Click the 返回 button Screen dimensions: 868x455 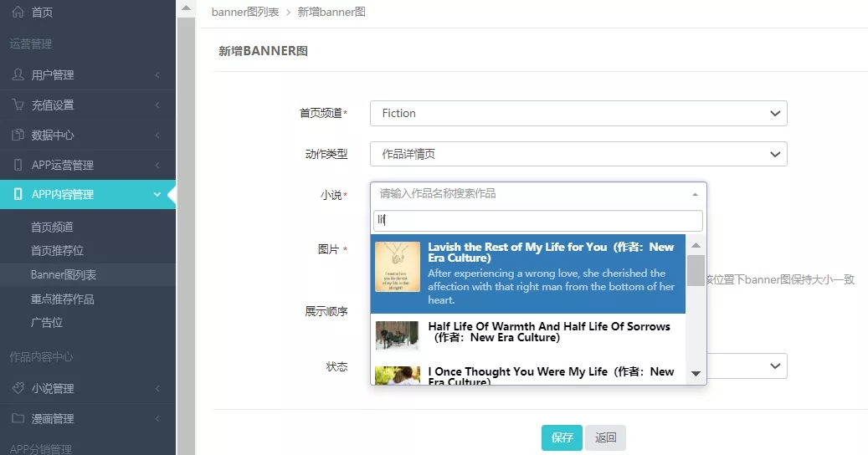click(606, 438)
